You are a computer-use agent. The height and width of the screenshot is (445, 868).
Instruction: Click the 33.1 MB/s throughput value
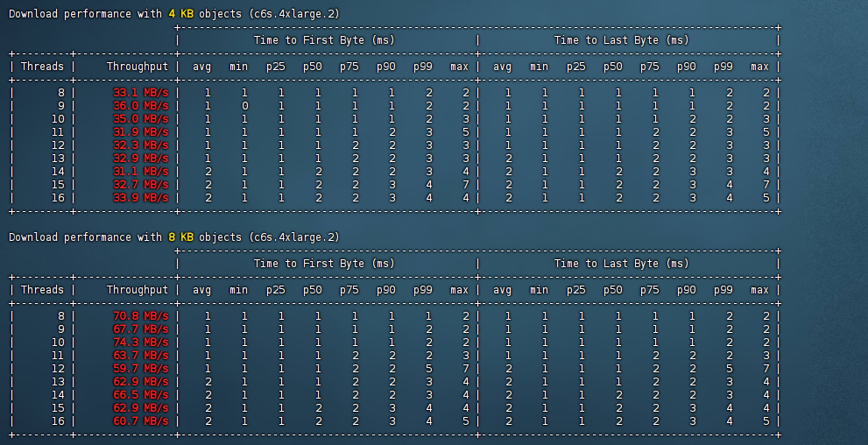tap(141, 93)
